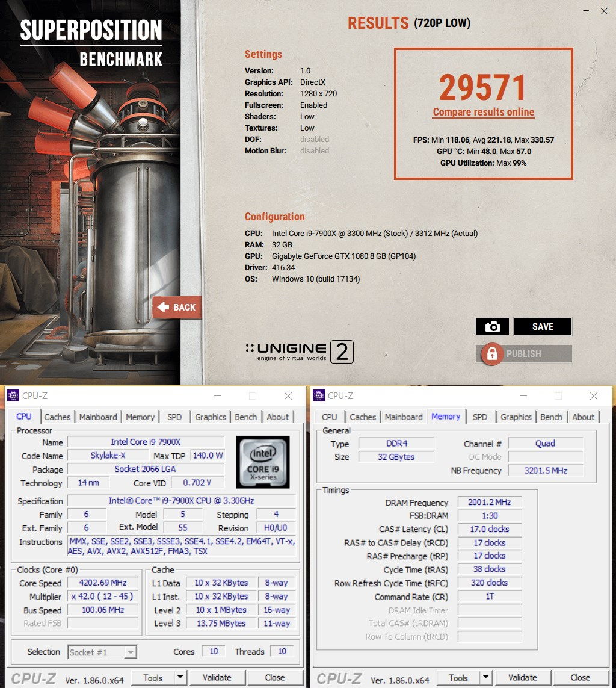Show the About tab in the left CPU-Z window

(278, 417)
